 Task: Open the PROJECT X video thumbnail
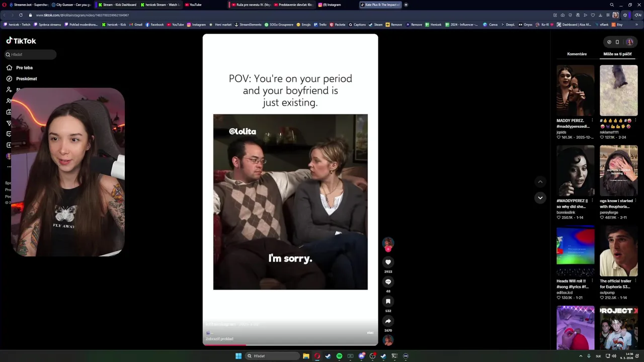click(619, 328)
